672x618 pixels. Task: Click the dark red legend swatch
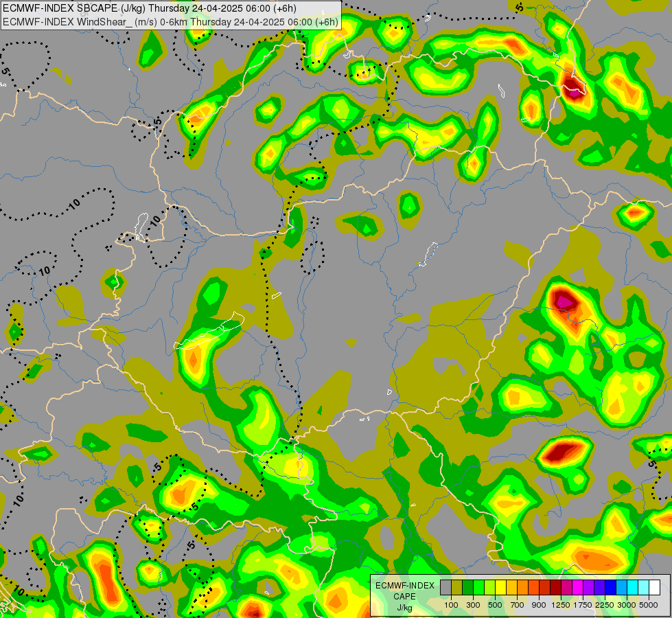pyautogui.click(x=555, y=587)
